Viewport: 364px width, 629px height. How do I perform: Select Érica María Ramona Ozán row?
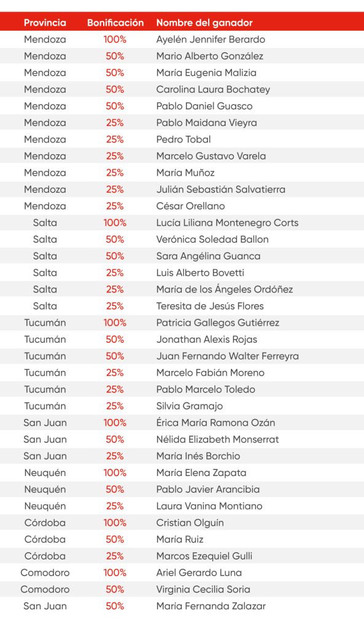182,423
